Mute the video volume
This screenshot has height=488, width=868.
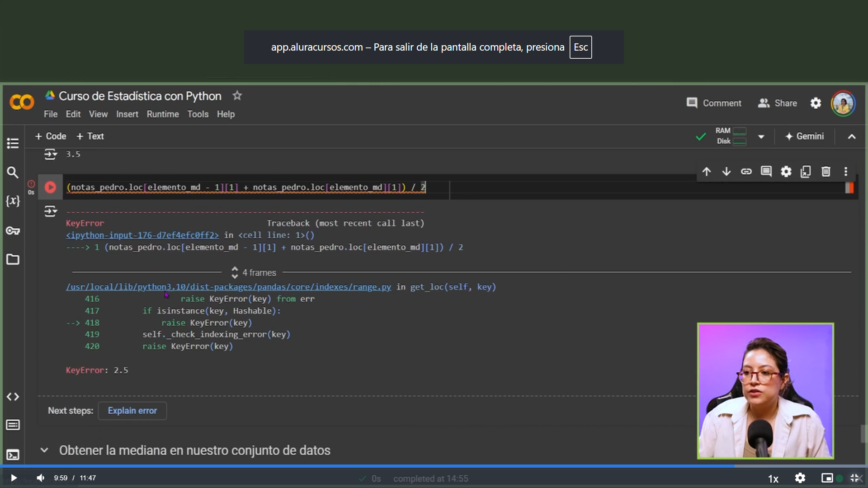(x=40, y=478)
